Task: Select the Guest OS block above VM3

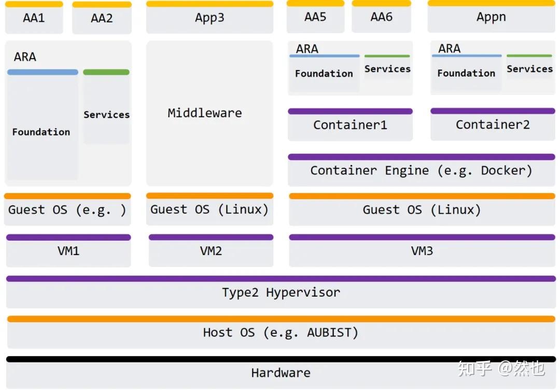Action: (422, 210)
